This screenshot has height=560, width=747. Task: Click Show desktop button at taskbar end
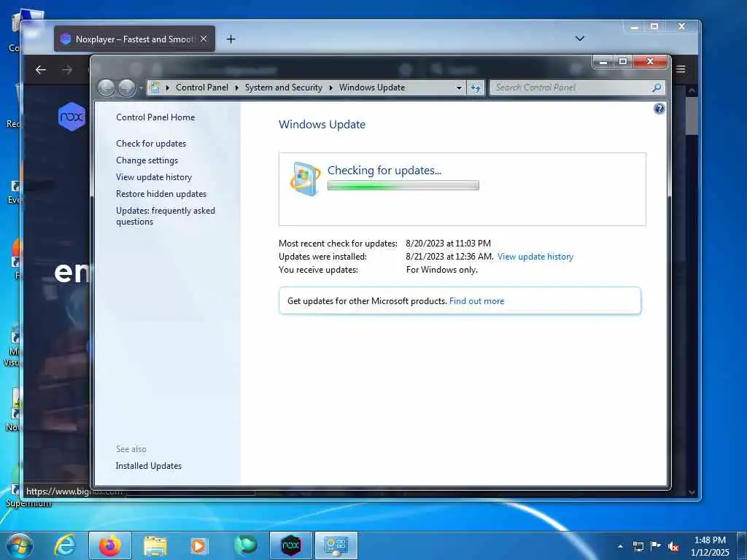tap(742, 545)
